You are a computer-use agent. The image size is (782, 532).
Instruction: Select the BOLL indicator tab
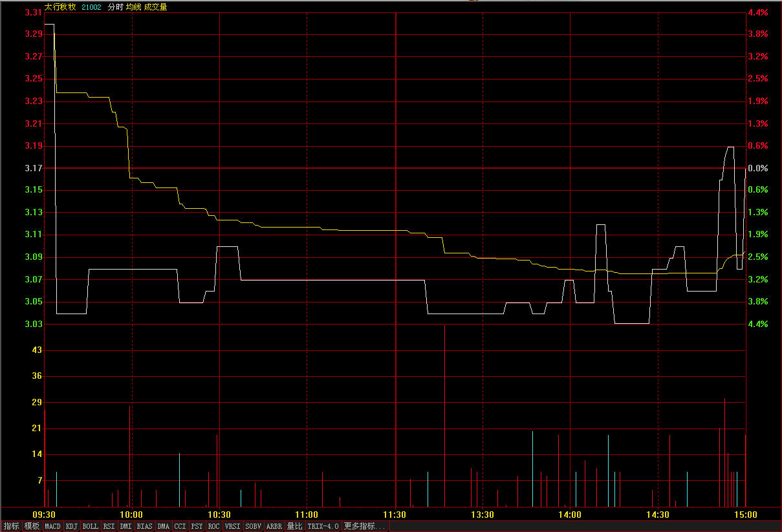tap(91, 526)
